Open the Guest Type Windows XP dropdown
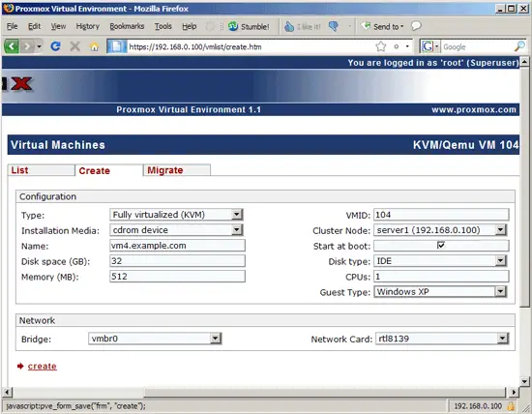This screenshot has width=532, height=414. [440, 292]
